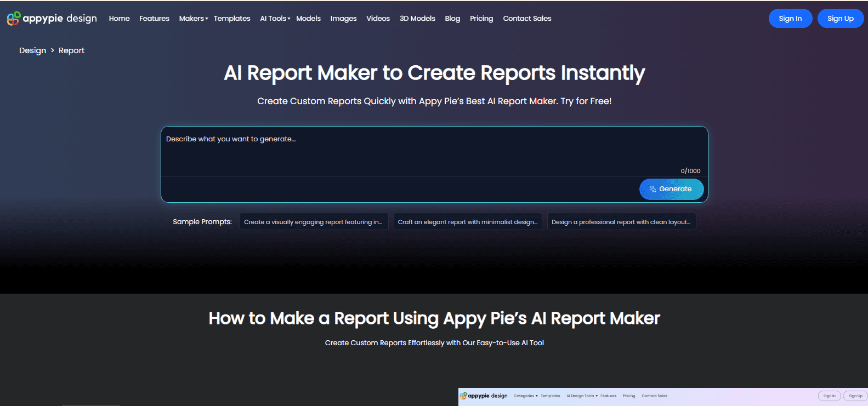The image size is (868, 406).
Task: Click Contact Sales in navigation
Action: click(x=527, y=19)
